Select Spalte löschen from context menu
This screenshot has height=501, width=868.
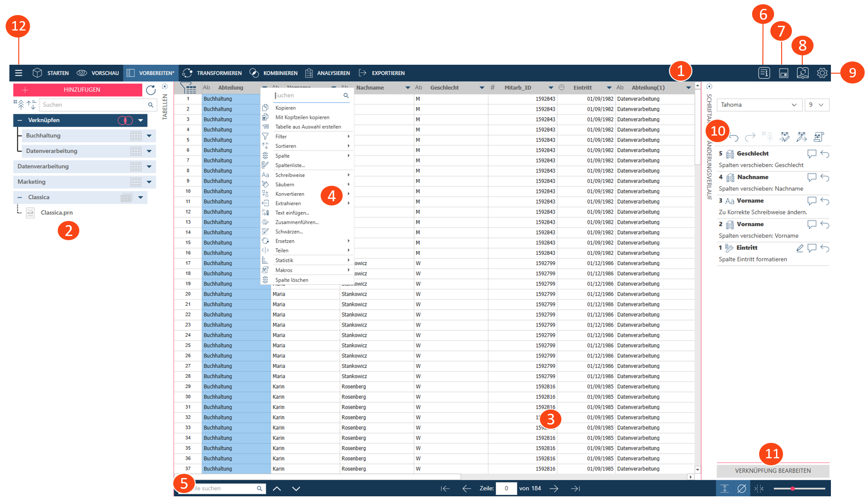coord(292,280)
